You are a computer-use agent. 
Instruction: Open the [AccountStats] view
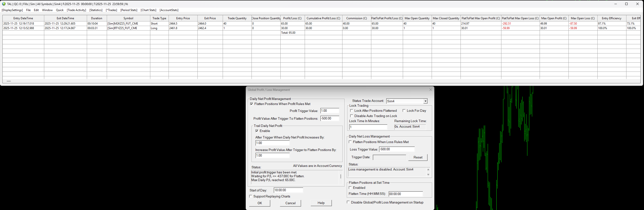[x=169, y=10]
